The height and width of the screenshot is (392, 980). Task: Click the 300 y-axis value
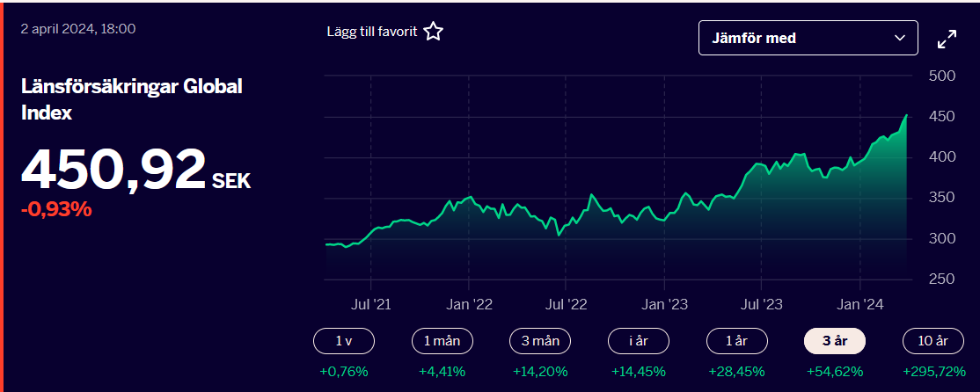pos(942,238)
